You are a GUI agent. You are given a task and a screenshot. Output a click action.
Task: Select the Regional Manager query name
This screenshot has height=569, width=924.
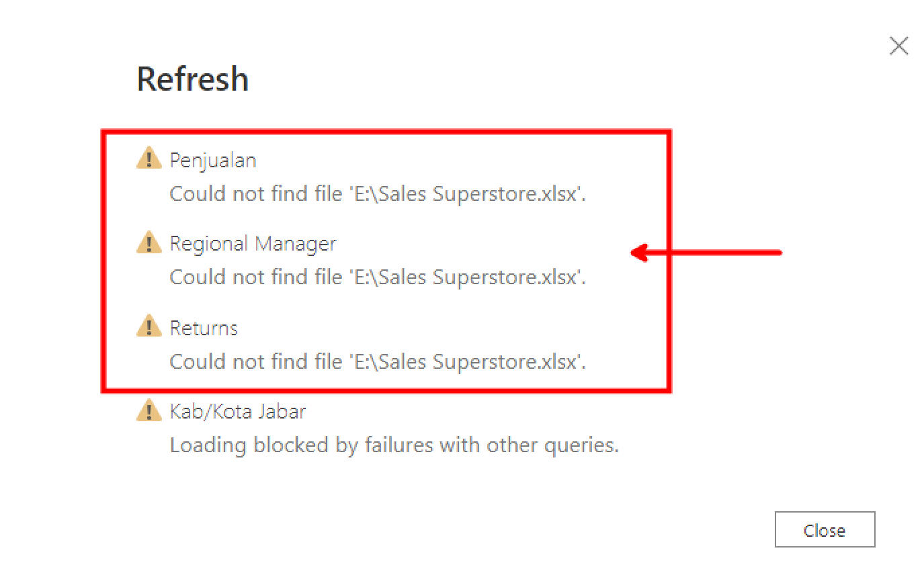(x=253, y=243)
